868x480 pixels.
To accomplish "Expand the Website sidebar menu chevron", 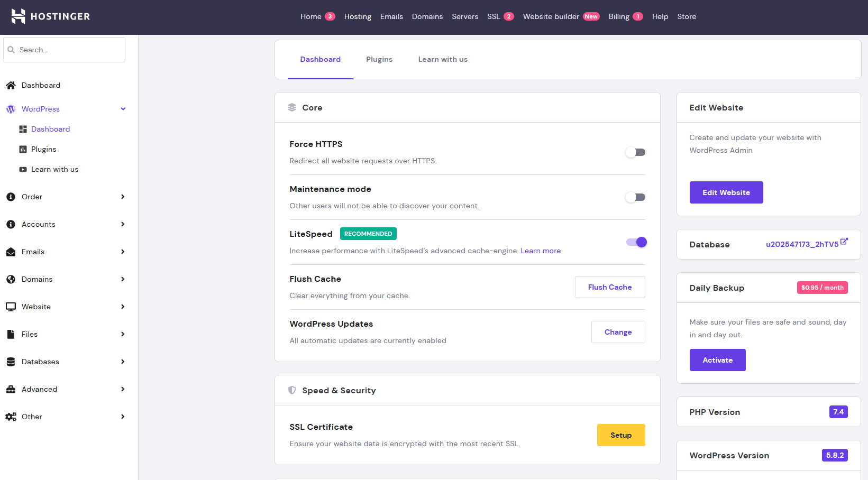I will point(123,307).
